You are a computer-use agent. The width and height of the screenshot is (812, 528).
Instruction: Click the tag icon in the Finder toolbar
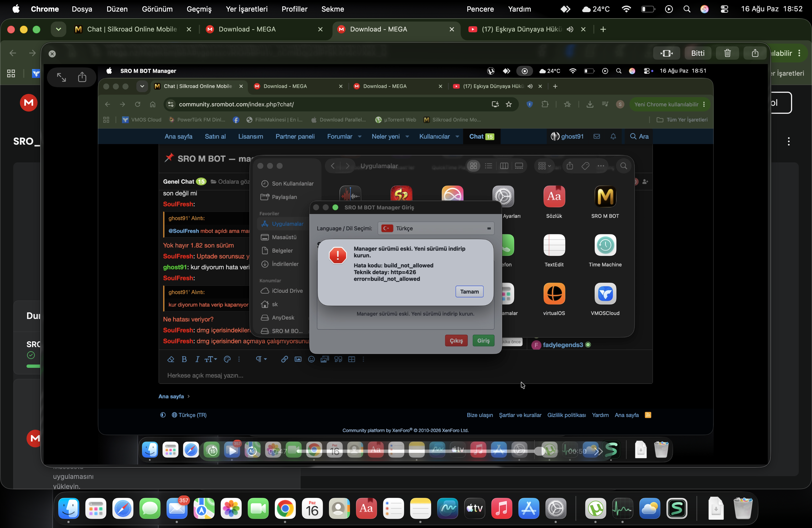[x=586, y=166]
